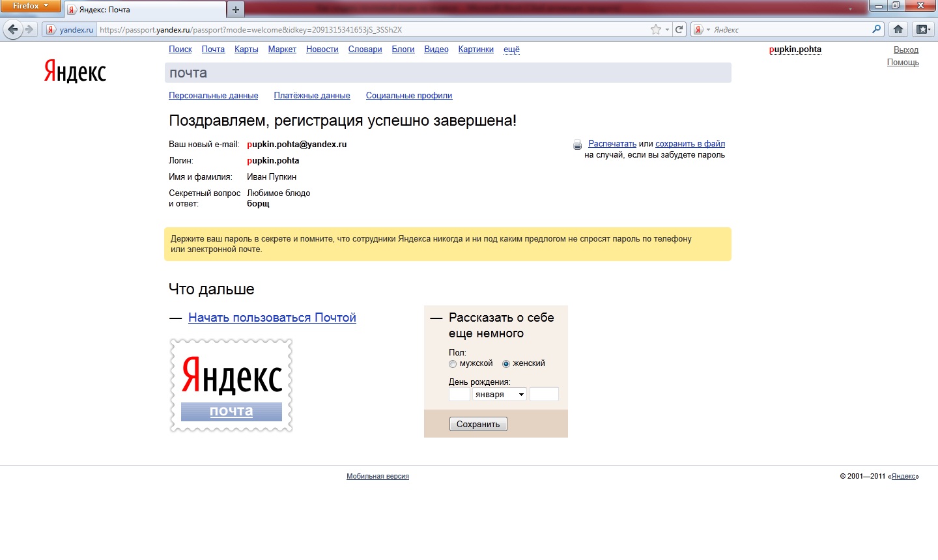Click the Яндекс logo at top left

tap(75, 71)
